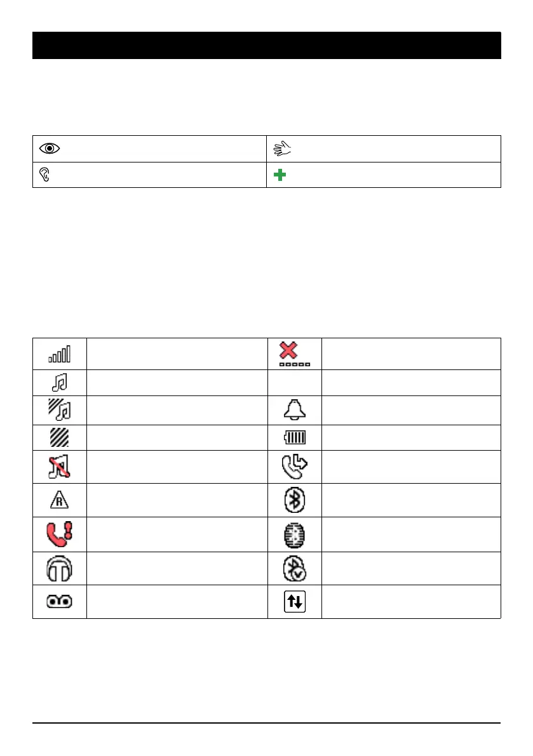Select the plain music note ring icon
The width and height of the screenshot is (533, 756).
[x=60, y=383]
